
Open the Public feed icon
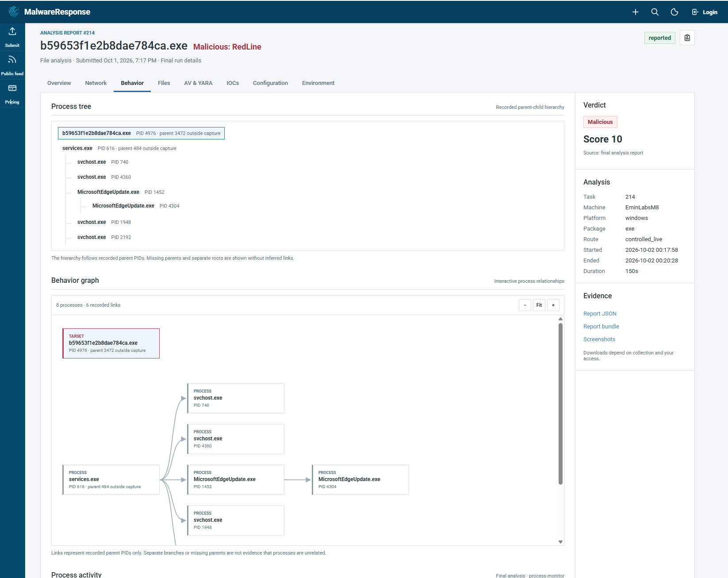(12, 59)
